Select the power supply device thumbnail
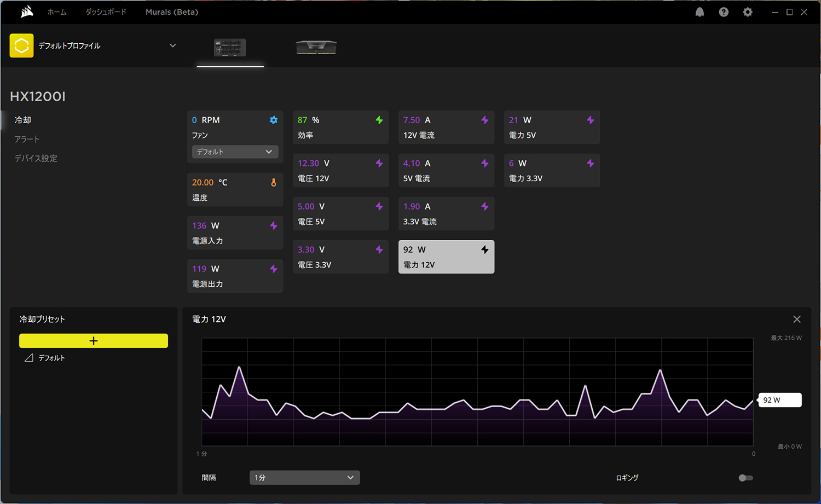The height and width of the screenshot is (504, 821). (x=230, y=48)
